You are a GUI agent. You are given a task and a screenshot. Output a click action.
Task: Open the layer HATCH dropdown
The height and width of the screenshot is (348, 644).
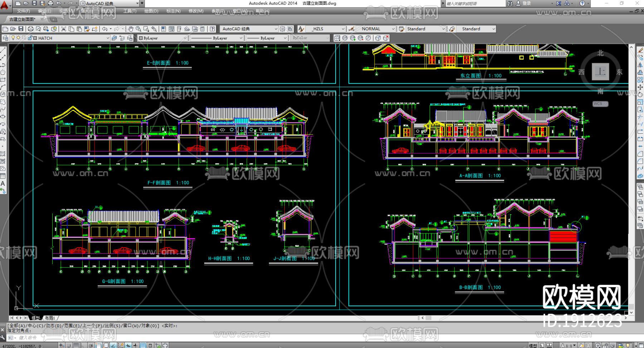pyautogui.click(x=108, y=38)
